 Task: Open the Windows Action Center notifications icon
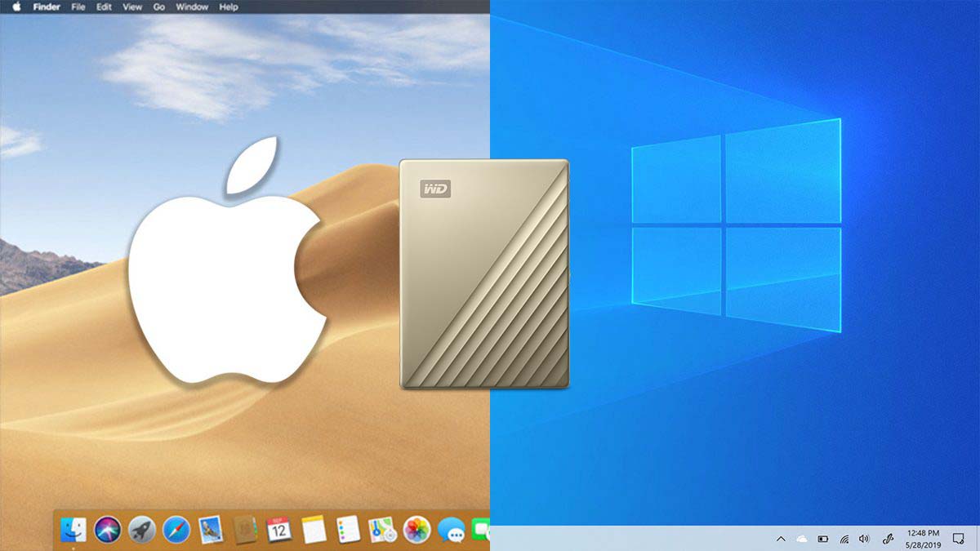coord(959,539)
